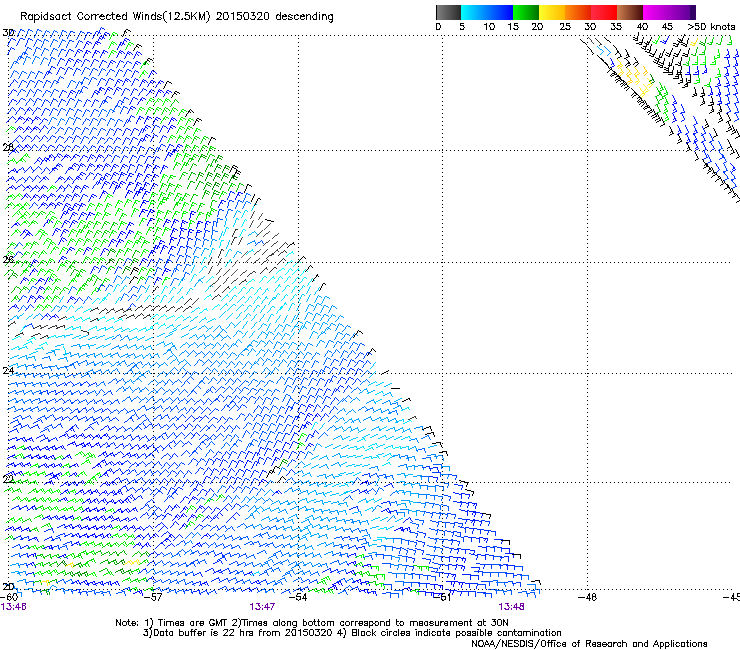Click latitude label '28' on the left axis
The width and height of the screenshot is (740, 650).
(x=8, y=148)
